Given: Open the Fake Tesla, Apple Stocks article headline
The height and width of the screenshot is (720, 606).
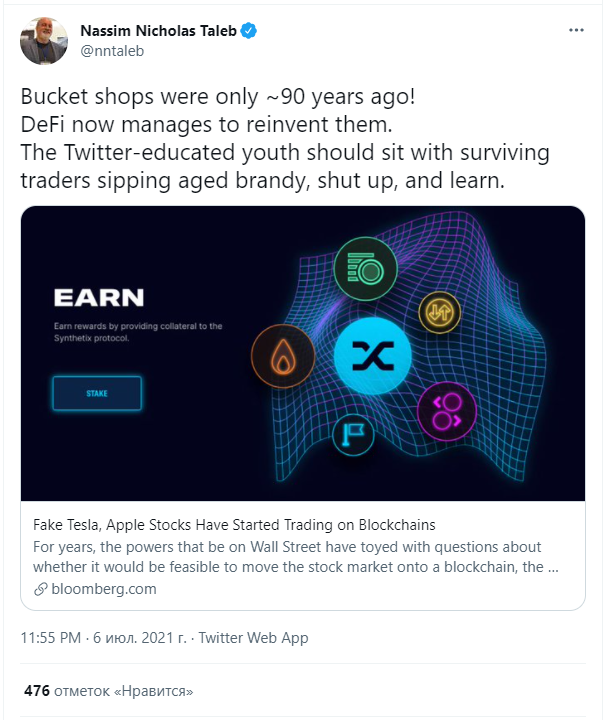Looking at the screenshot, I should pos(234,525).
